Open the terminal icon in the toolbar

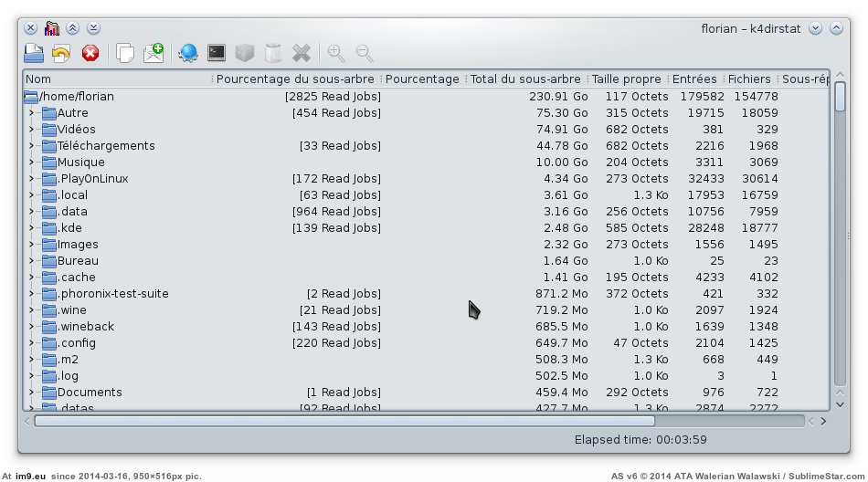217,53
